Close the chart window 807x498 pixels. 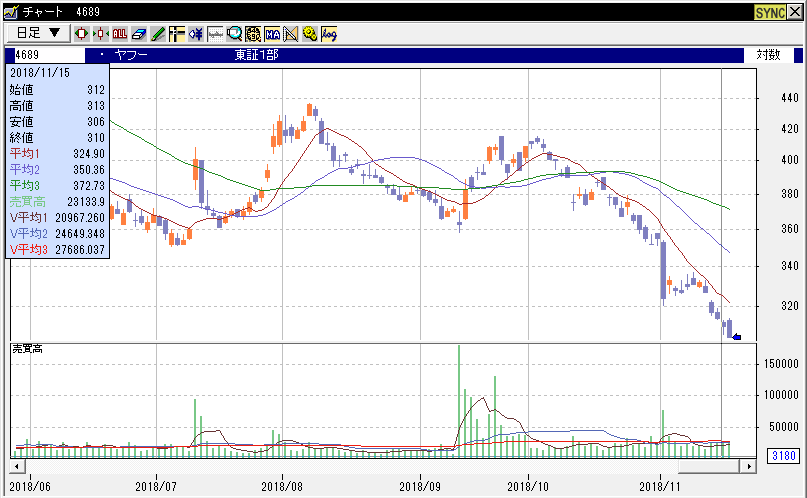click(795, 11)
